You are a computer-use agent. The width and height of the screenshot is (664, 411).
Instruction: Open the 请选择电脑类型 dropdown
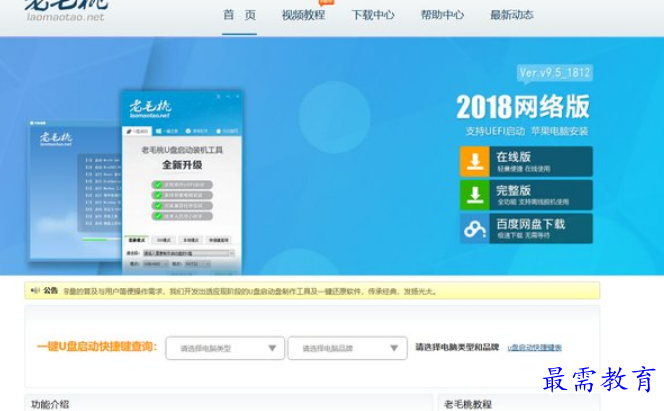[225, 348]
